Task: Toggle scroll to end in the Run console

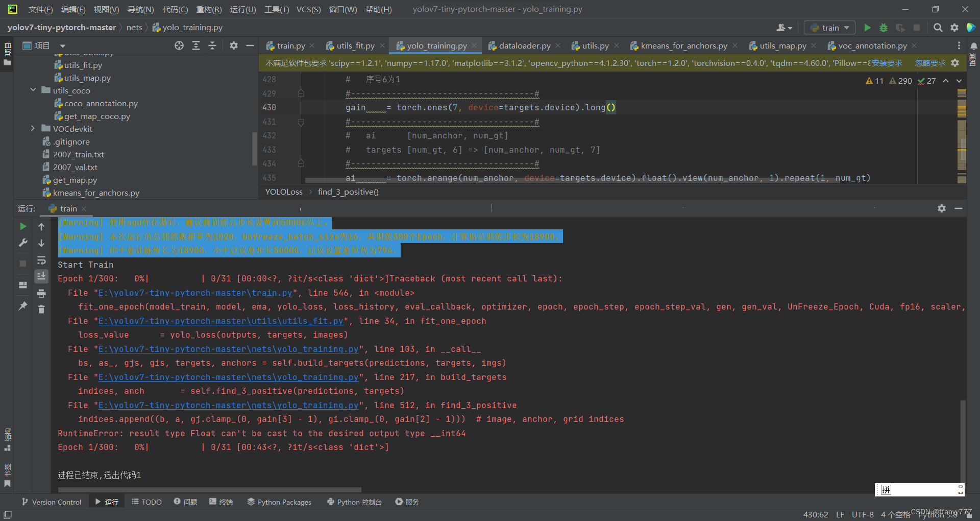Action: (41, 276)
